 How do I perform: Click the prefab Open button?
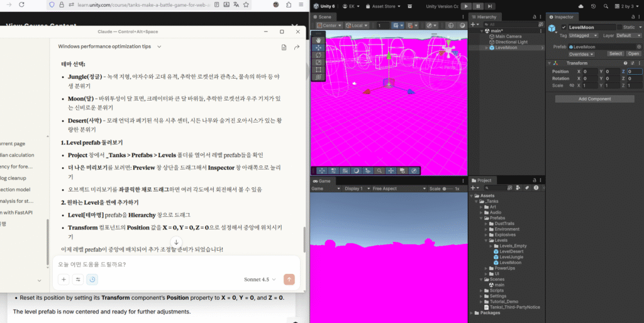(x=633, y=54)
